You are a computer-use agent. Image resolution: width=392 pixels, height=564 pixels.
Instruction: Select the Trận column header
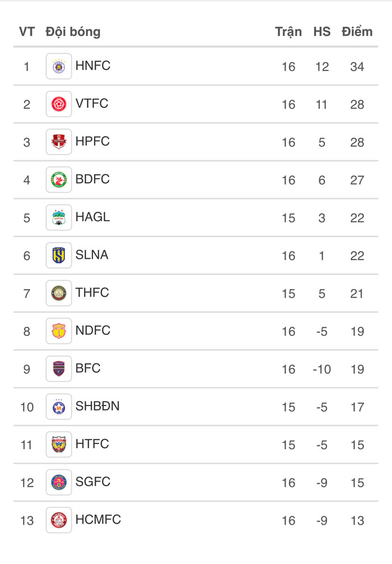tap(288, 32)
